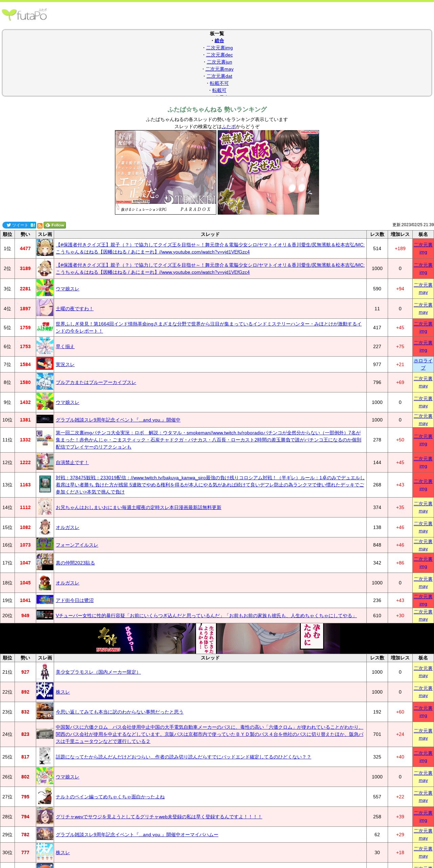This screenshot has height=868, width=434.
Task: Click the 15位 オルガスレ thumbnail
Action: [45, 527]
